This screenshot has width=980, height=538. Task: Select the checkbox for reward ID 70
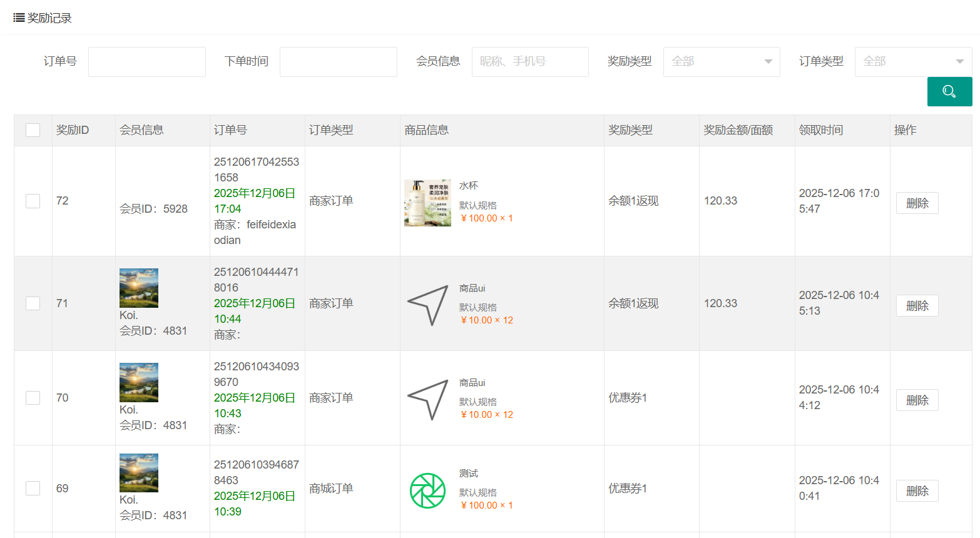click(33, 398)
